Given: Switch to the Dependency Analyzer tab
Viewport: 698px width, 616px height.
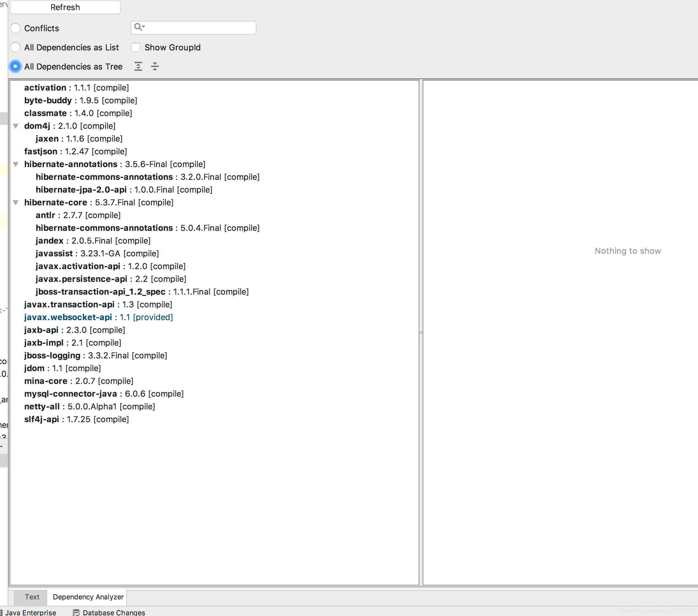Looking at the screenshot, I should tap(88, 597).
